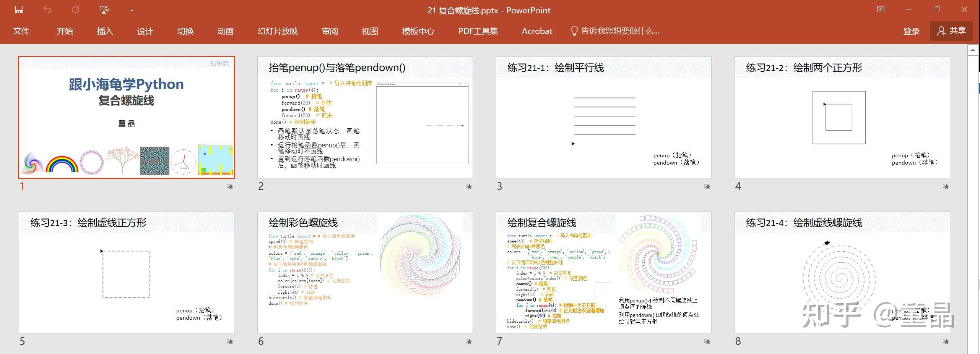Viewport: 980px width, 354px height.
Task: Open the 幻灯片放映 tab
Action: 278,31
